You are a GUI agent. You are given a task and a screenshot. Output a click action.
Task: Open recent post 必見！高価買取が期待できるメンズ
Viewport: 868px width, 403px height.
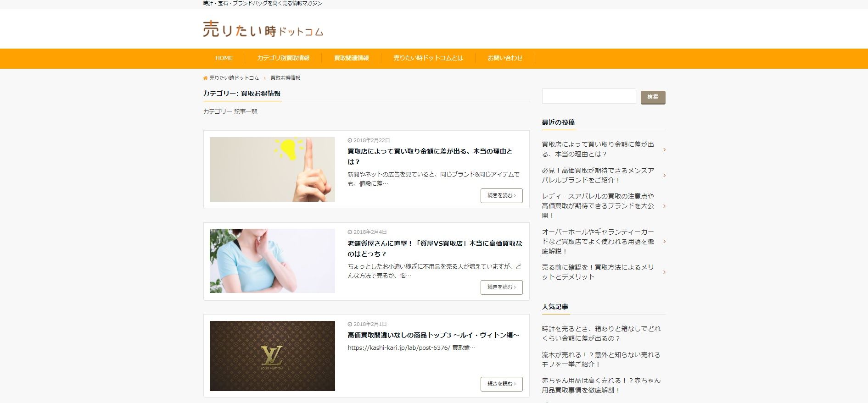pos(598,175)
